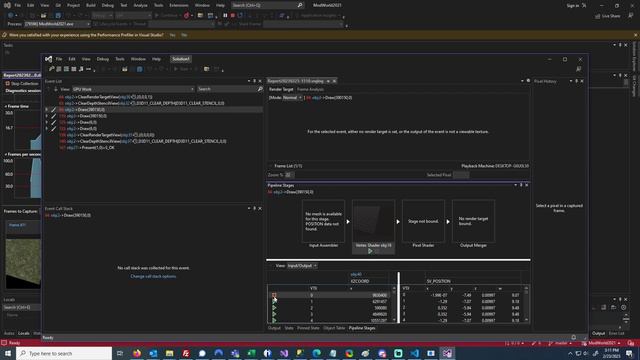Viewport: 640px width, 360px height.
Task: Open Input/Output view dropdown in Pipeline Stages
Action: [x=302, y=266]
